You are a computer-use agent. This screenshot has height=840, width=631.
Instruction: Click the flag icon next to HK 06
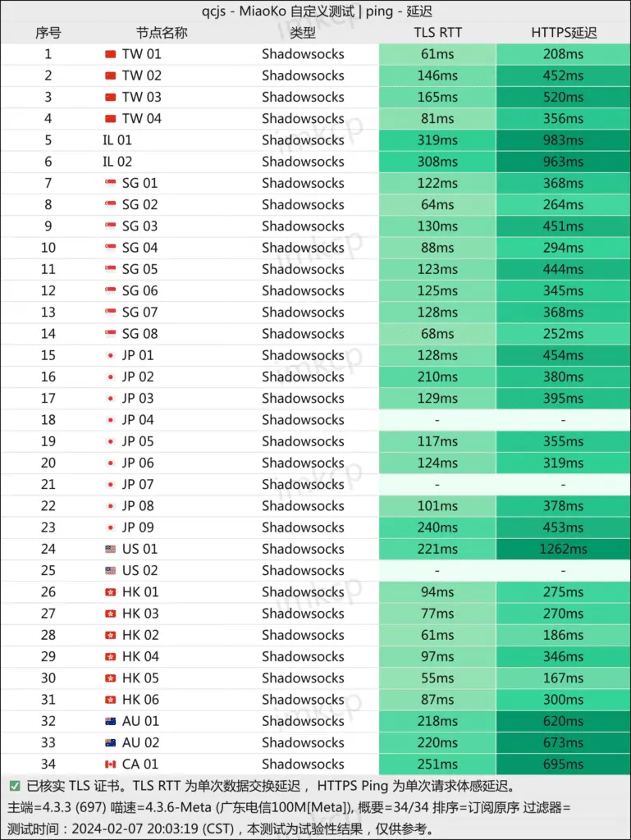click(111, 700)
